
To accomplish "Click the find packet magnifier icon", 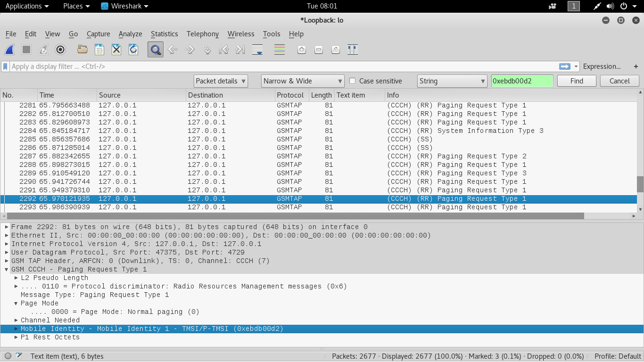I will point(155,49).
